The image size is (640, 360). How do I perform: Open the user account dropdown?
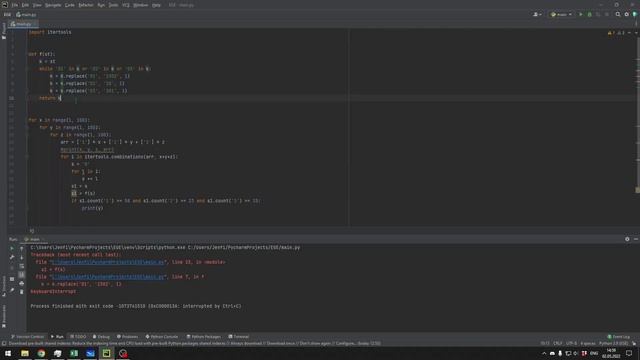[x=538, y=15]
